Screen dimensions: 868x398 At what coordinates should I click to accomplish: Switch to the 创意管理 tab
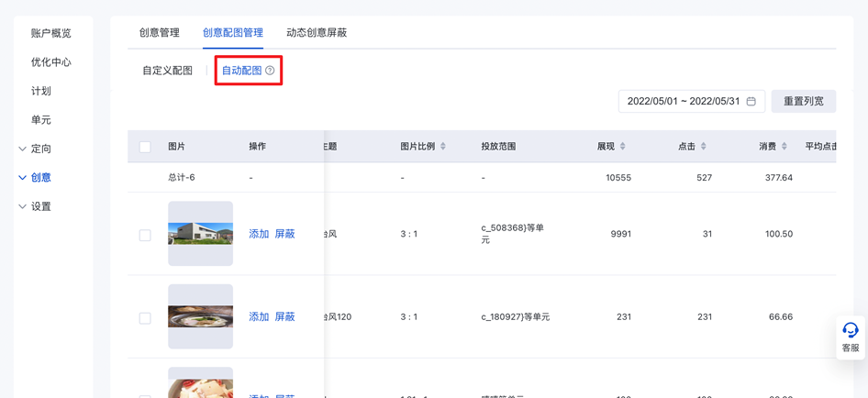(x=159, y=33)
